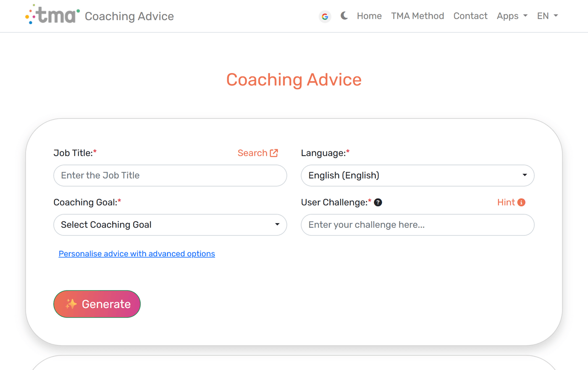Screen dimensions: 588x370
Task: Click the Google sign-in icon
Action: click(325, 16)
